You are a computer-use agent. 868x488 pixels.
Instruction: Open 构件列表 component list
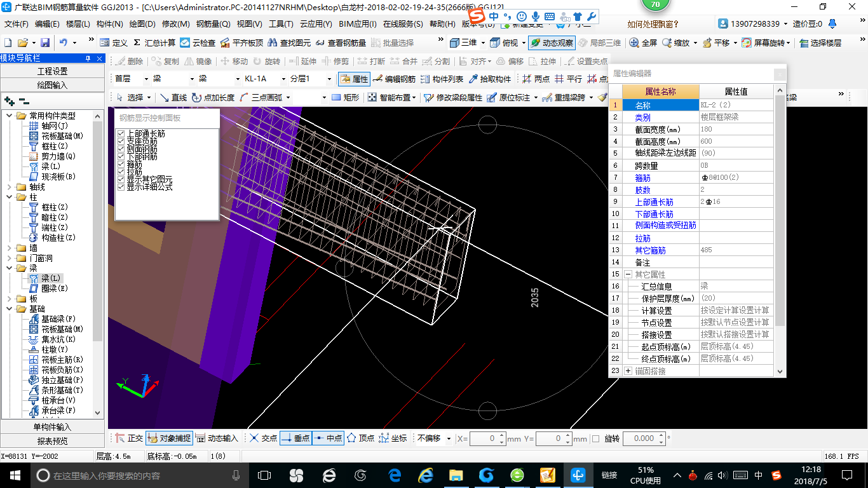click(x=442, y=79)
